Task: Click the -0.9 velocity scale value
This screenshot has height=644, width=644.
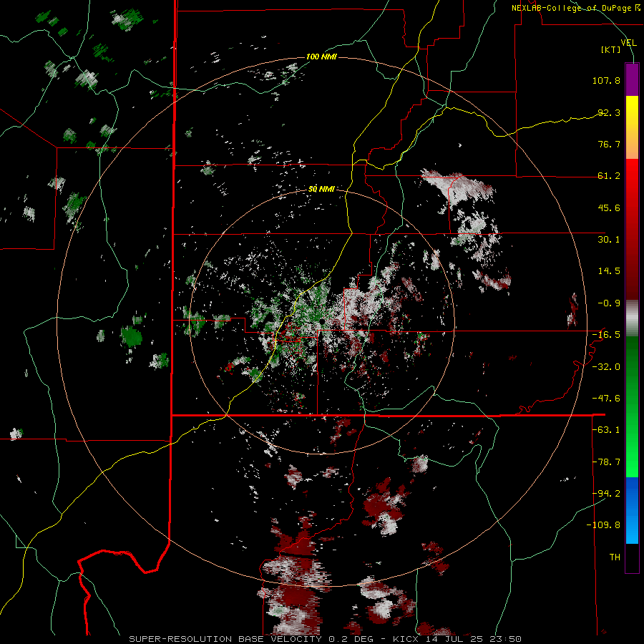Action: tap(609, 303)
